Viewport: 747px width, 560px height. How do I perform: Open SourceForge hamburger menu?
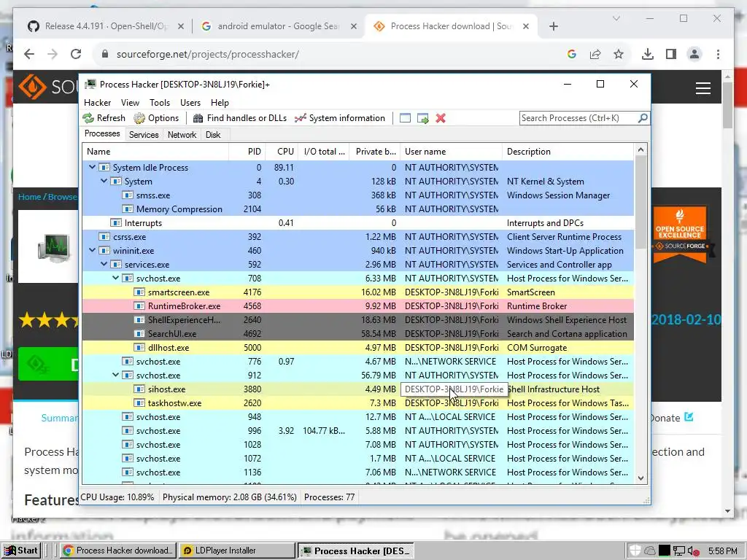pyautogui.click(x=703, y=88)
